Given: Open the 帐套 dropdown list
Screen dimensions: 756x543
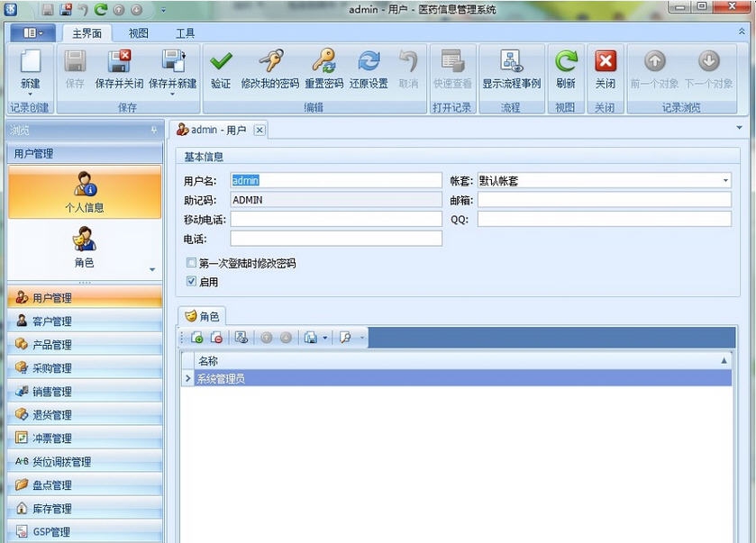Looking at the screenshot, I should click(x=724, y=179).
